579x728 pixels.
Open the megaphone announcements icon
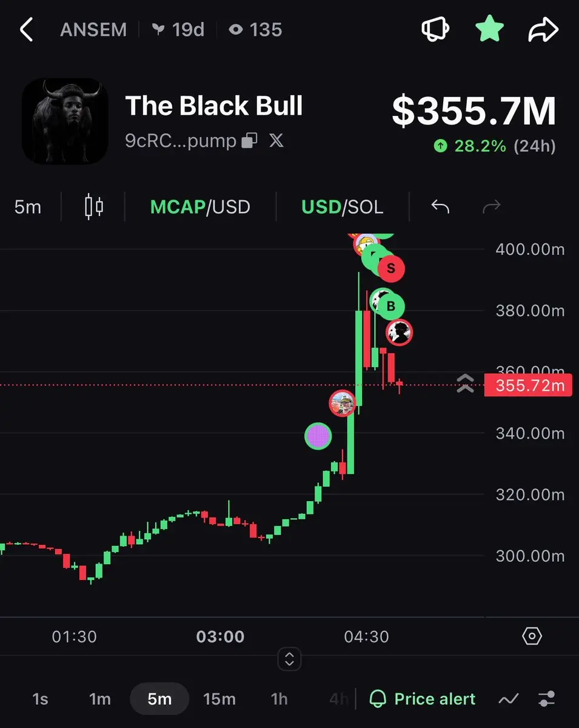pos(437,29)
